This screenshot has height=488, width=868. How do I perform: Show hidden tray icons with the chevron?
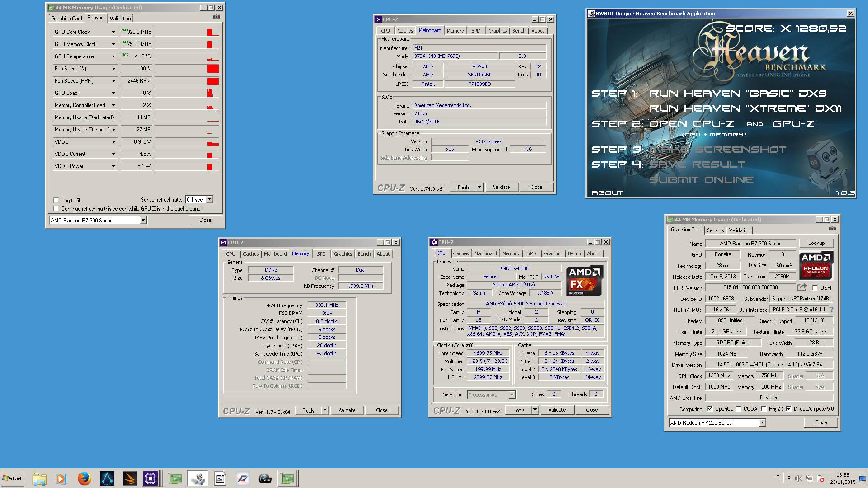[x=789, y=478]
